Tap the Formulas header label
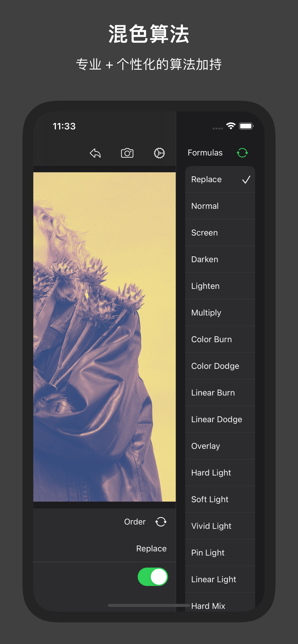298x644 pixels. click(205, 153)
